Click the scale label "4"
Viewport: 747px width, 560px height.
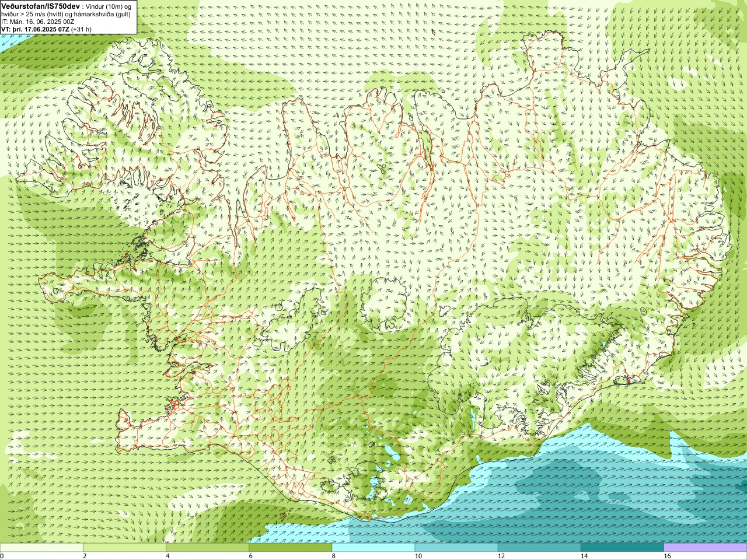(x=167, y=556)
